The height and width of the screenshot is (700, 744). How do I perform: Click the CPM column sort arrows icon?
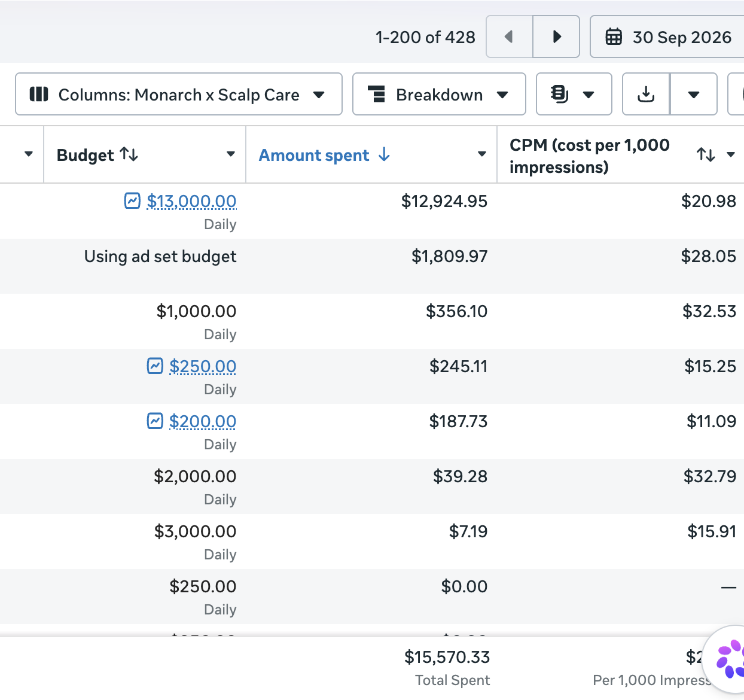(706, 155)
